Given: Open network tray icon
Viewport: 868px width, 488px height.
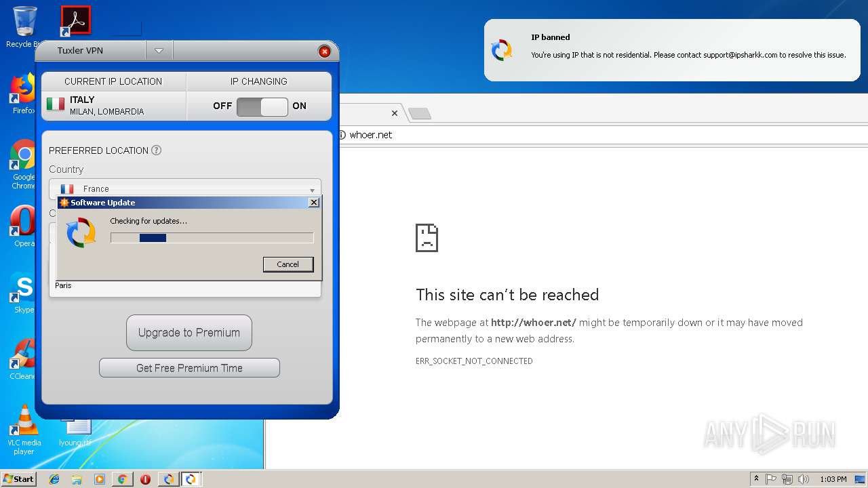Looking at the screenshot, I should click(x=787, y=479).
